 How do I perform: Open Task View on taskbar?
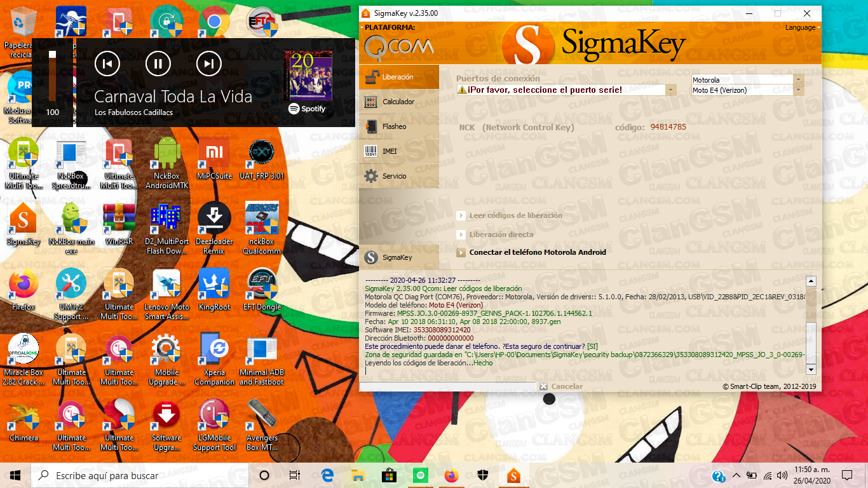point(294,475)
